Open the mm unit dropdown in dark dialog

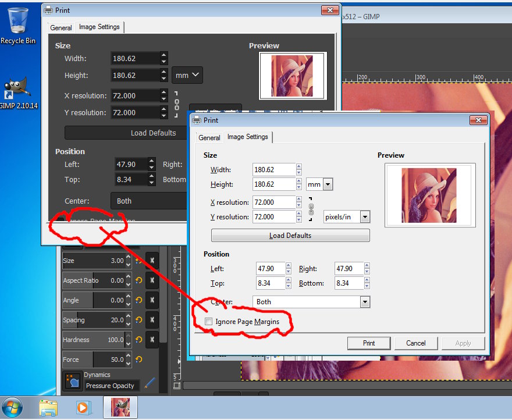(187, 75)
